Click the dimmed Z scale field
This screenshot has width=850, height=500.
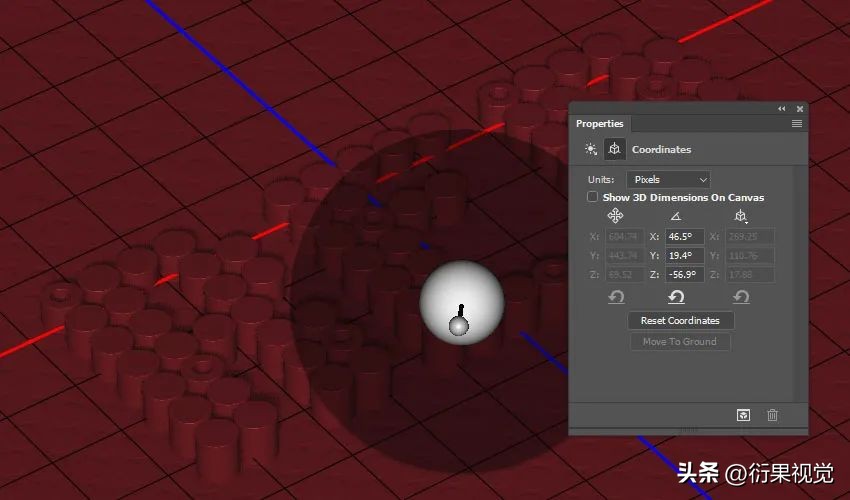(x=750, y=274)
